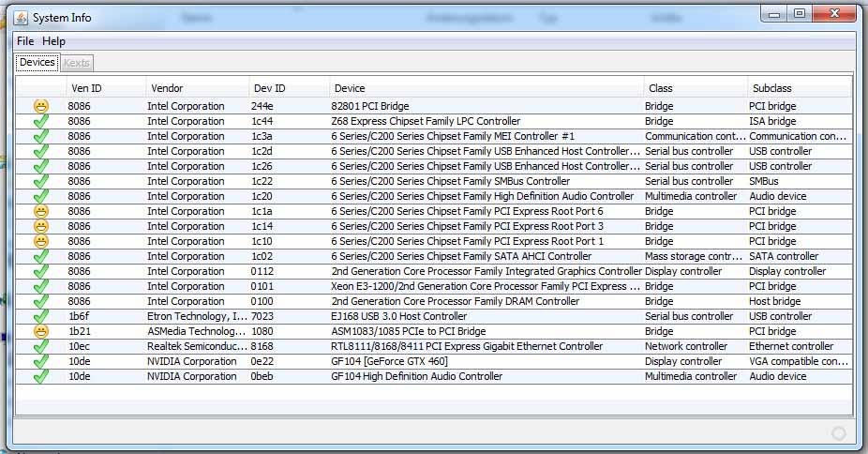The width and height of the screenshot is (868, 454).
Task: Click checkmark icon for SMBus Controller row
Action: pyautogui.click(x=41, y=180)
